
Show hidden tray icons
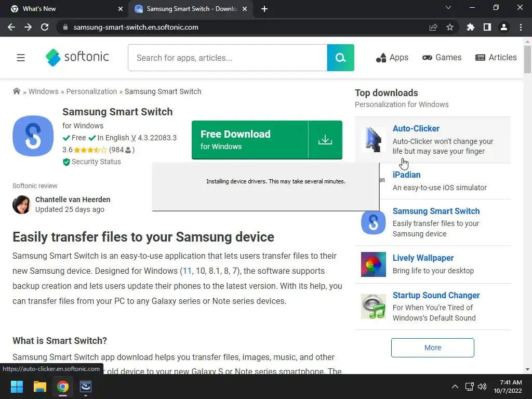pyautogui.click(x=455, y=387)
